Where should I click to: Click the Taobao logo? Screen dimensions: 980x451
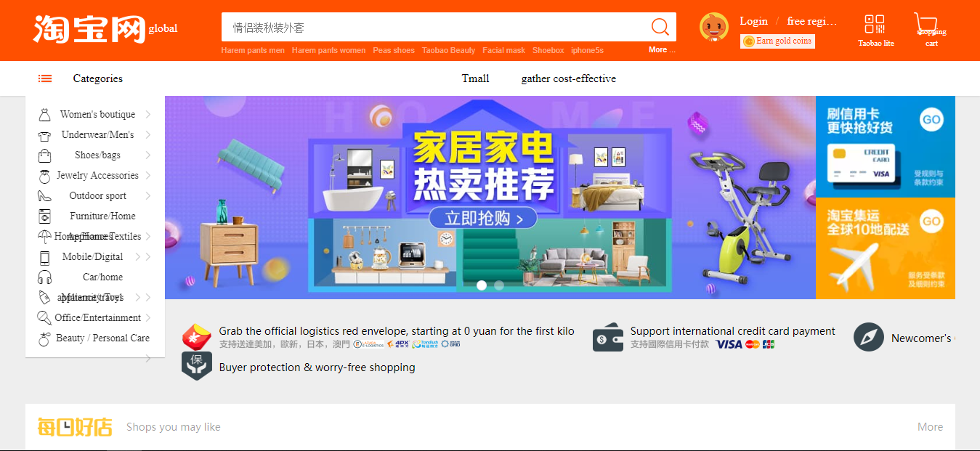click(89, 28)
